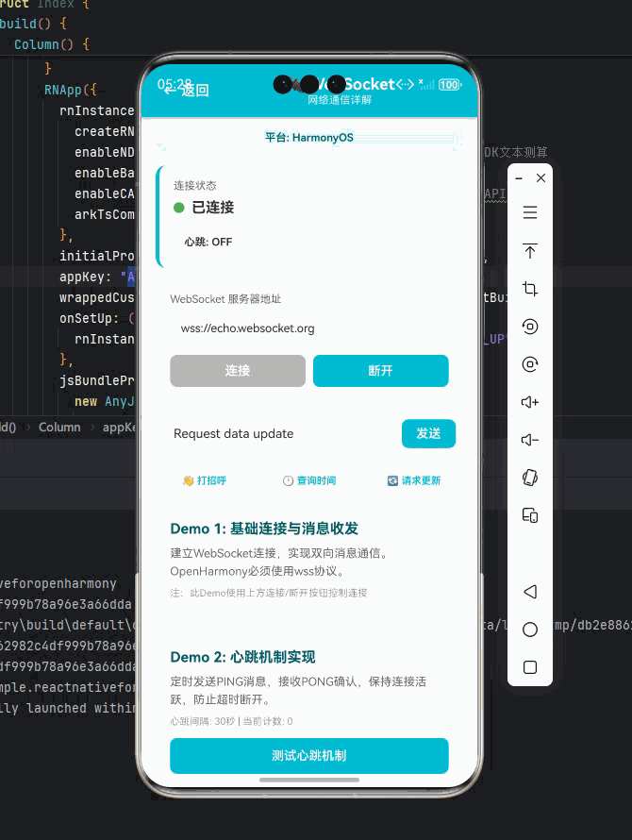The image size is (632, 840).
Task: Tap the emulator home circle button
Action: pos(530,630)
